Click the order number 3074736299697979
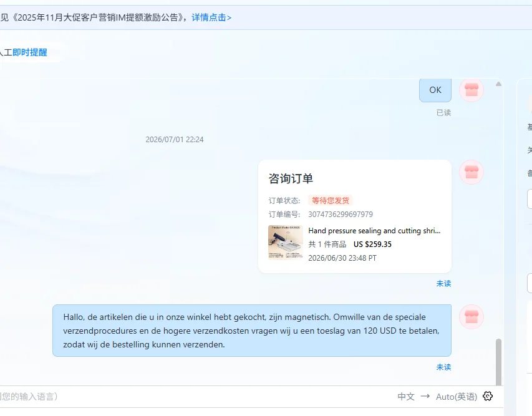532x416 pixels. pos(341,215)
